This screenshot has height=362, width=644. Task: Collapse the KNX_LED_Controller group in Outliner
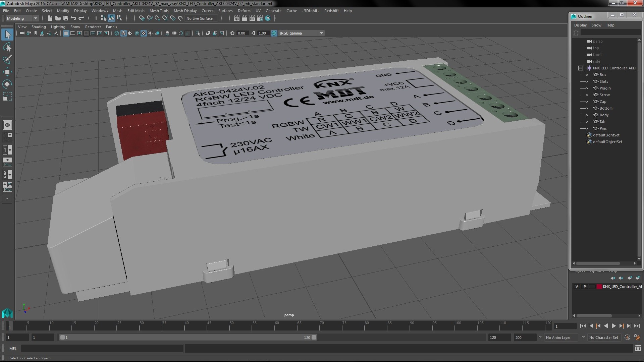(x=581, y=68)
